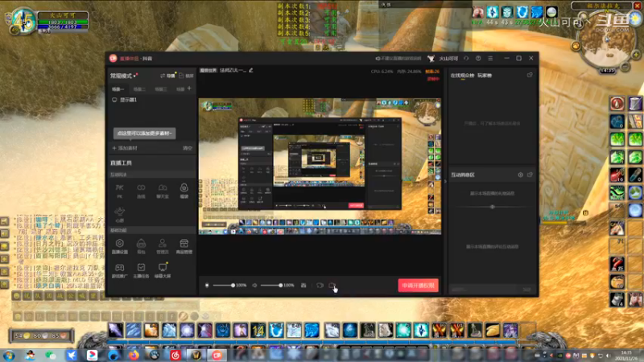Open the 福袋 lucky bag tool
This screenshot has height=362, width=644.
pyautogui.click(x=184, y=191)
